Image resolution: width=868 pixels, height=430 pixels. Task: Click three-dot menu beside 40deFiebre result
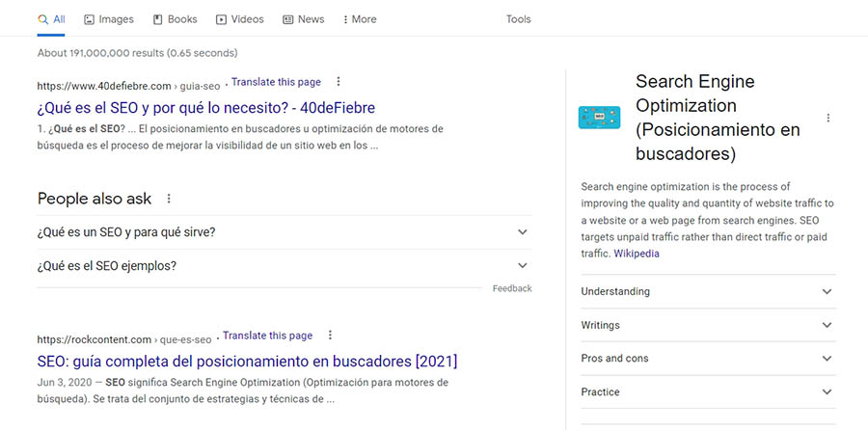point(338,82)
